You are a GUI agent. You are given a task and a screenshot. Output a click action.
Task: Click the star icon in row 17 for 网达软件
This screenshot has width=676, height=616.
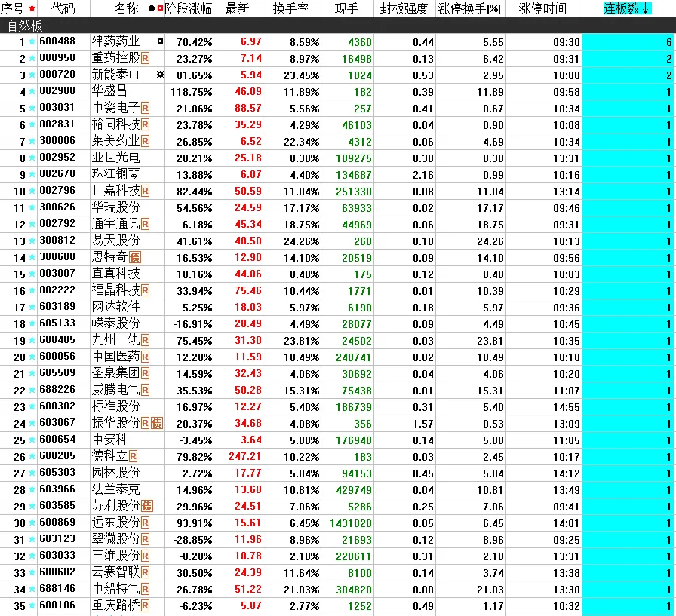click(x=32, y=307)
